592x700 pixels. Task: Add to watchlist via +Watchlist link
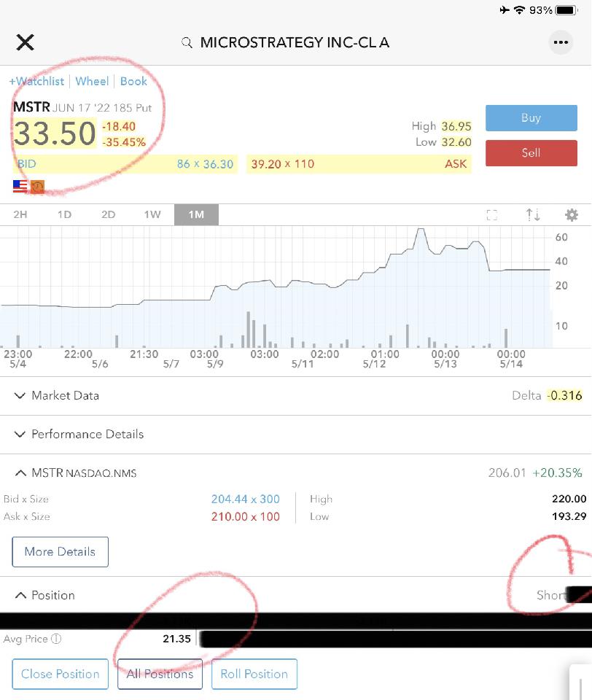tap(36, 82)
